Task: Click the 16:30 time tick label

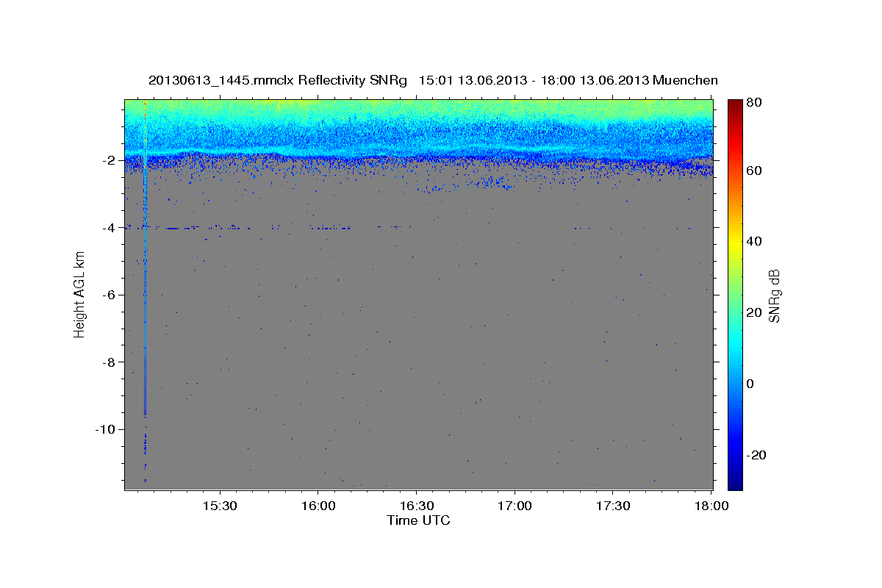Action: [416, 506]
